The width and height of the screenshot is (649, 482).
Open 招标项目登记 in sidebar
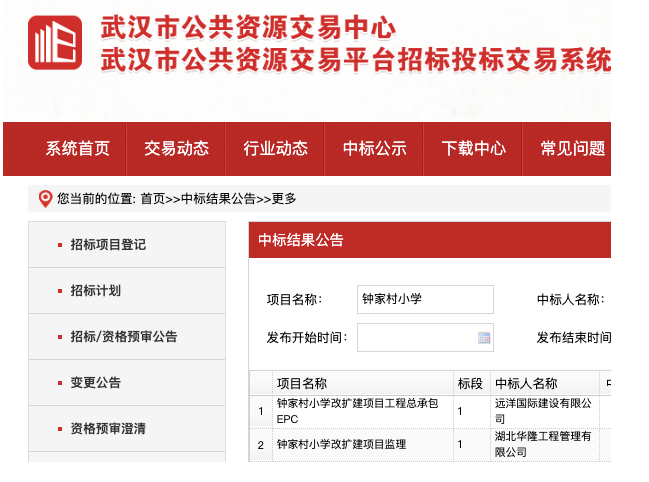click(x=108, y=245)
